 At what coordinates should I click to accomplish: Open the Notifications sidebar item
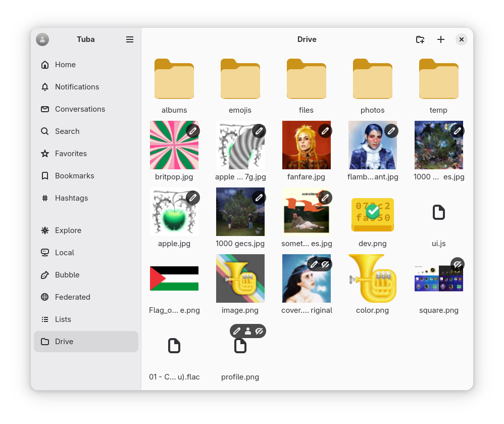[77, 87]
